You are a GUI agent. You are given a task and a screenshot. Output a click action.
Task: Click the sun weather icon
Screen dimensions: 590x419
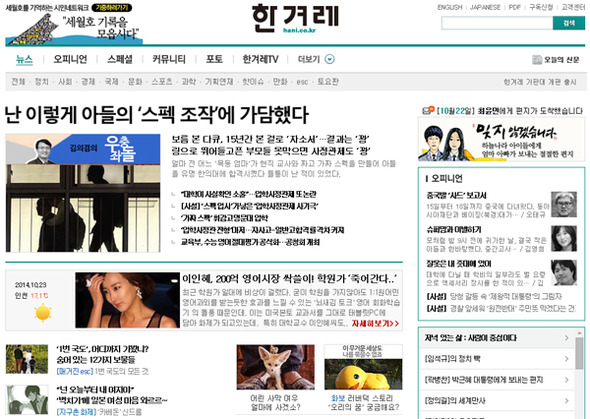pos(43,313)
